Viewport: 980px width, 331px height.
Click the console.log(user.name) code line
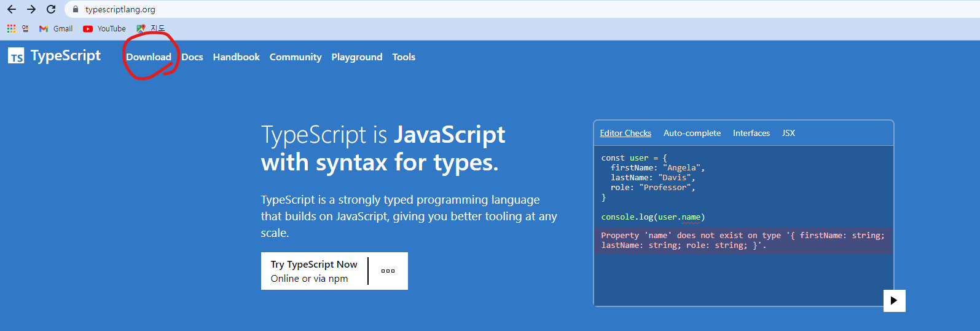tap(653, 217)
